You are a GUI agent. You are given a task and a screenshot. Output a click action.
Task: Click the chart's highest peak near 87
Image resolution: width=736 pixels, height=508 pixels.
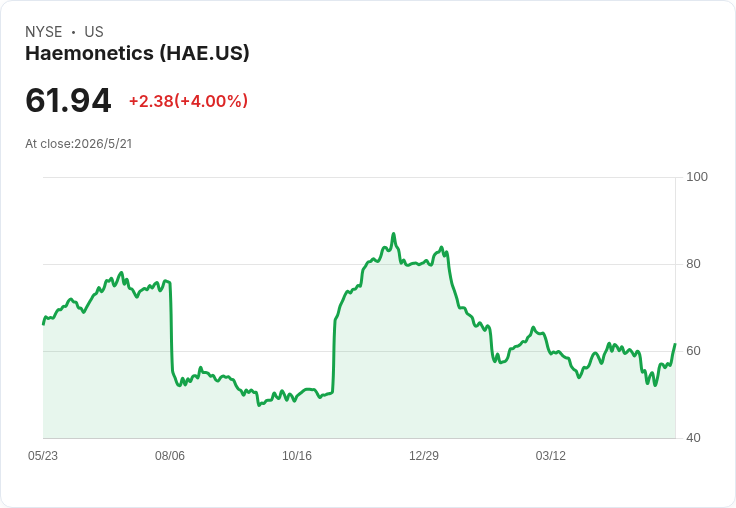pyautogui.click(x=394, y=234)
